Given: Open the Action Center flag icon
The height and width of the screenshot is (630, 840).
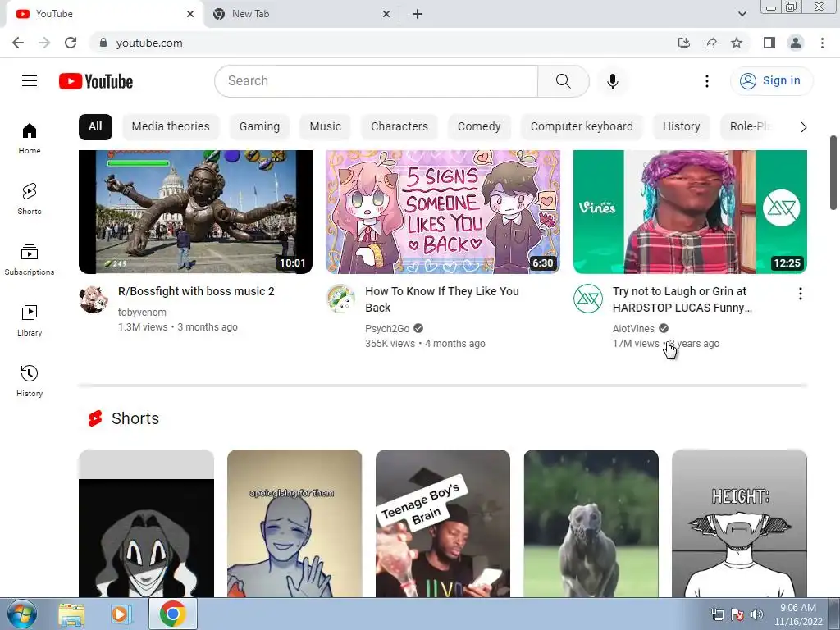Looking at the screenshot, I should coord(737,614).
